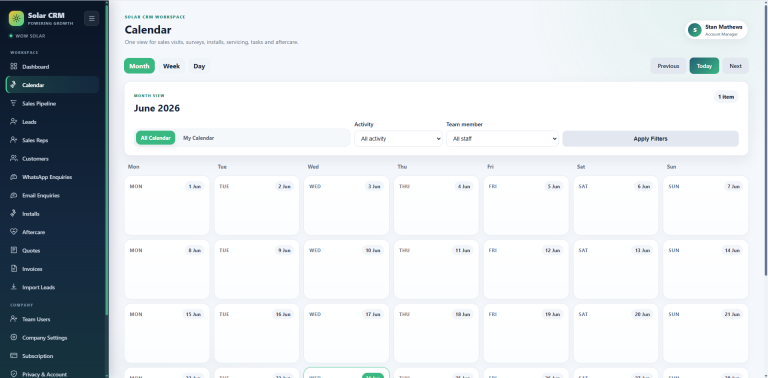Open Customers section
This screenshot has height=378, width=768.
point(52,159)
